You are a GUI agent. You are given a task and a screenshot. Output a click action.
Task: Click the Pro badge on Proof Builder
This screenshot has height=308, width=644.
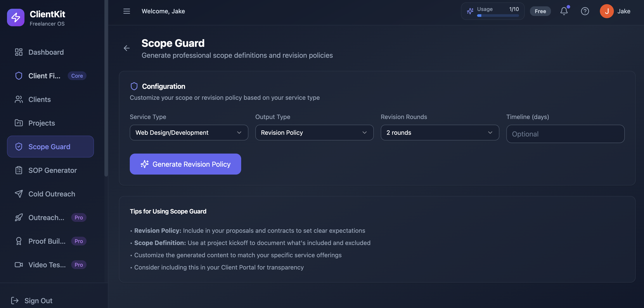point(78,241)
